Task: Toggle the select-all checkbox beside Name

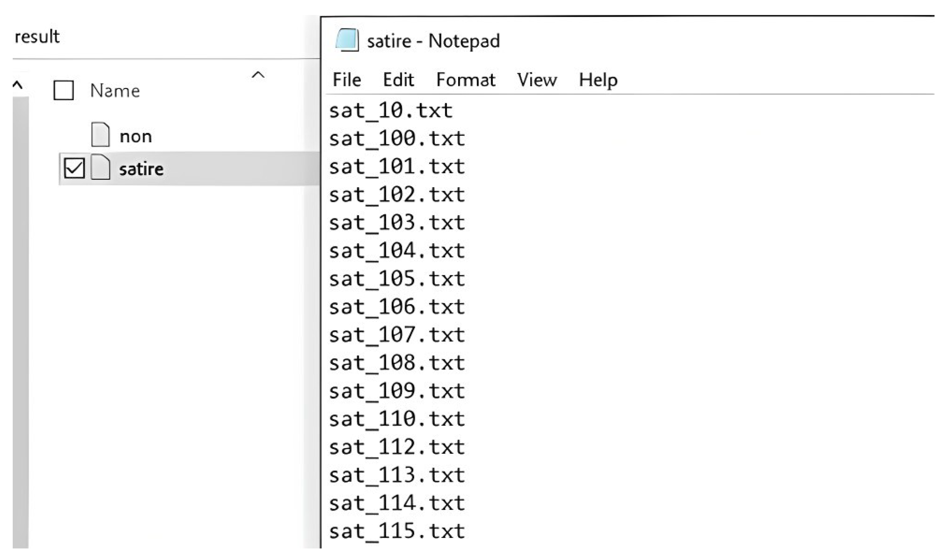Action: [63, 90]
